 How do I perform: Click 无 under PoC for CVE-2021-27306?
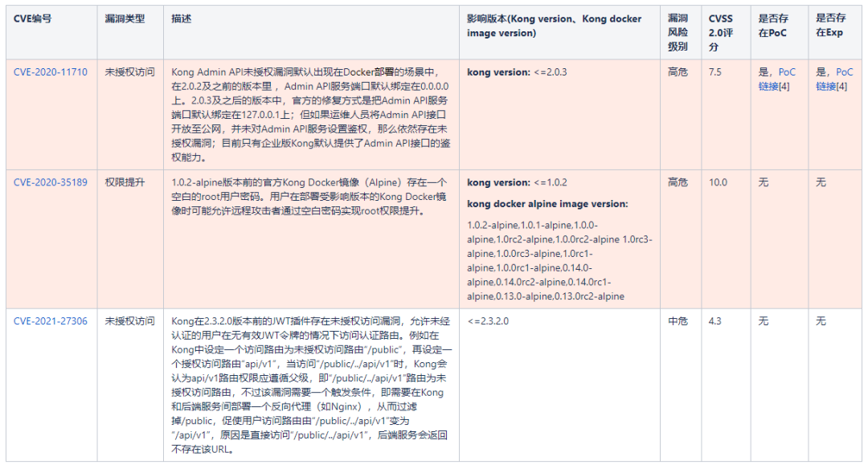point(764,321)
